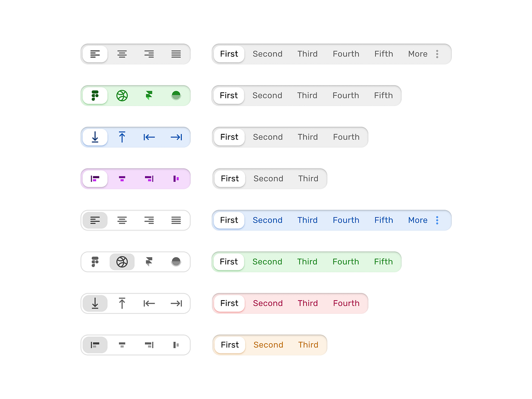Open the blue More three-dot menu
The width and height of the screenshot is (532, 399).
pos(437,220)
